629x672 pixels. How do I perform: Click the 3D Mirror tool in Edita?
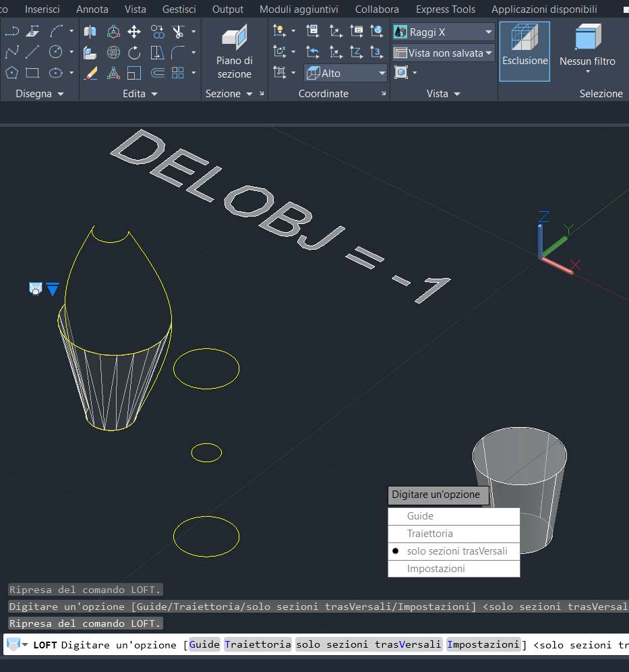pos(90,31)
